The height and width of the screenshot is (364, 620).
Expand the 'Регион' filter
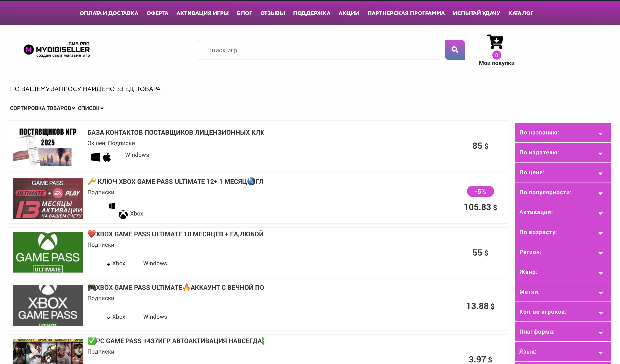coord(563,252)
